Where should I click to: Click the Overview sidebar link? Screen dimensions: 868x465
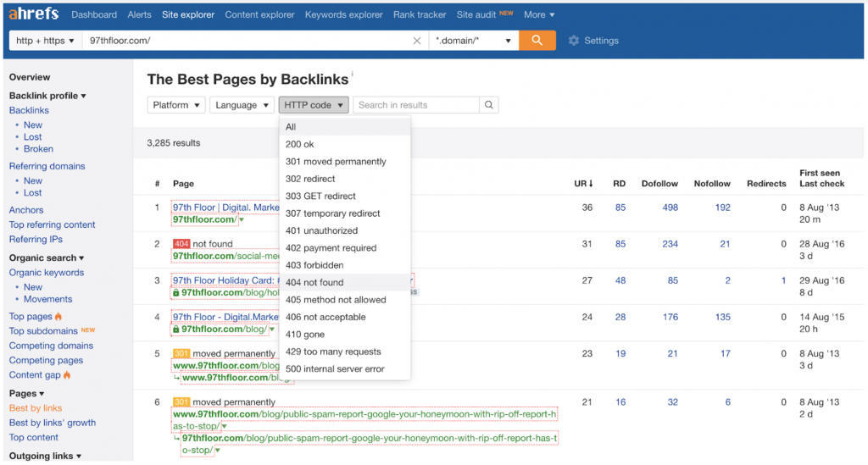[30, 77]
